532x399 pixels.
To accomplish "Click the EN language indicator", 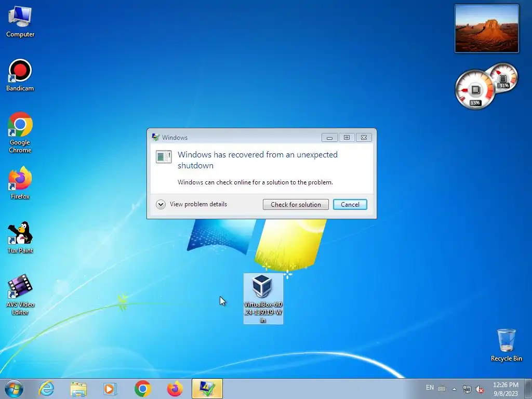I will [x=430, y=388].
